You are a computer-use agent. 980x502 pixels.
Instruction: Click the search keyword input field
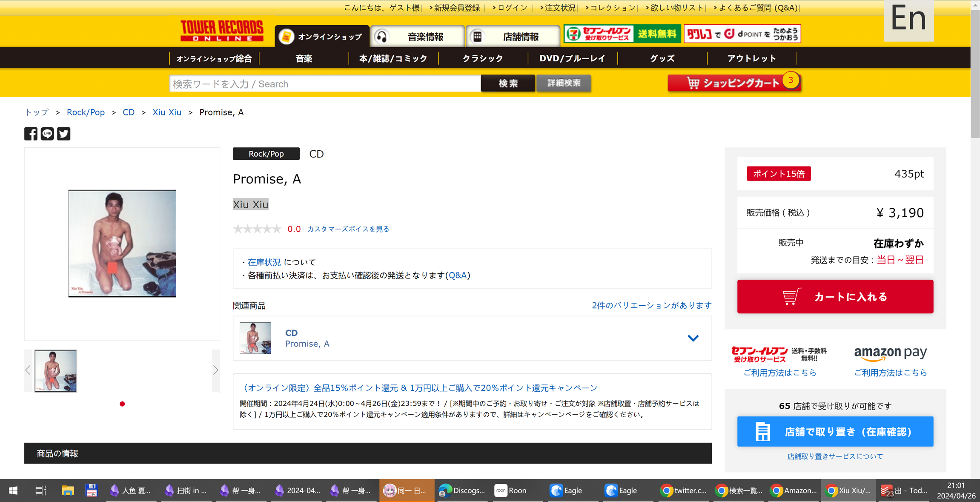(x=325, y=84)
